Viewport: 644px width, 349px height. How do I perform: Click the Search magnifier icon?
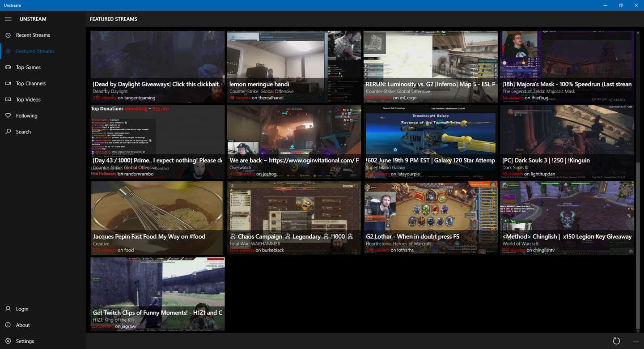(8, 132)
